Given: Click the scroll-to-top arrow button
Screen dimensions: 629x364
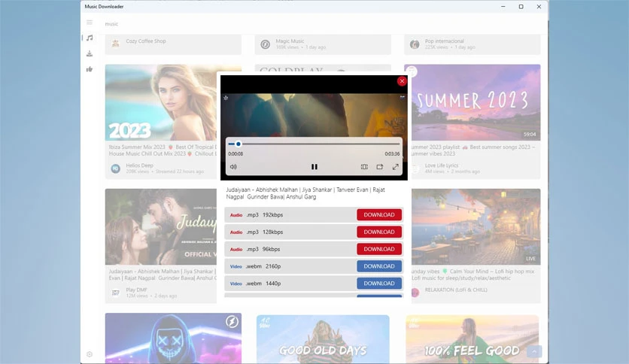Looking at the screenshot, I should tap(534, 351).
